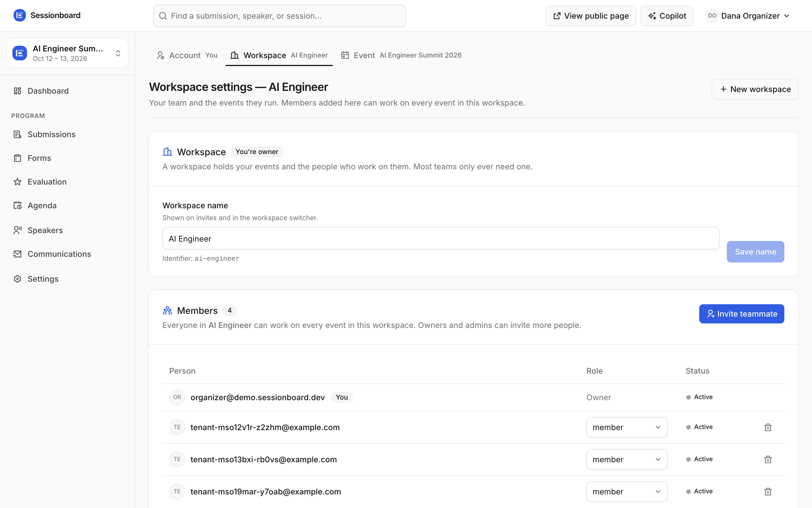Open Forms in sidebar
Screen dimensions: 812x508
tap(67, 158)
